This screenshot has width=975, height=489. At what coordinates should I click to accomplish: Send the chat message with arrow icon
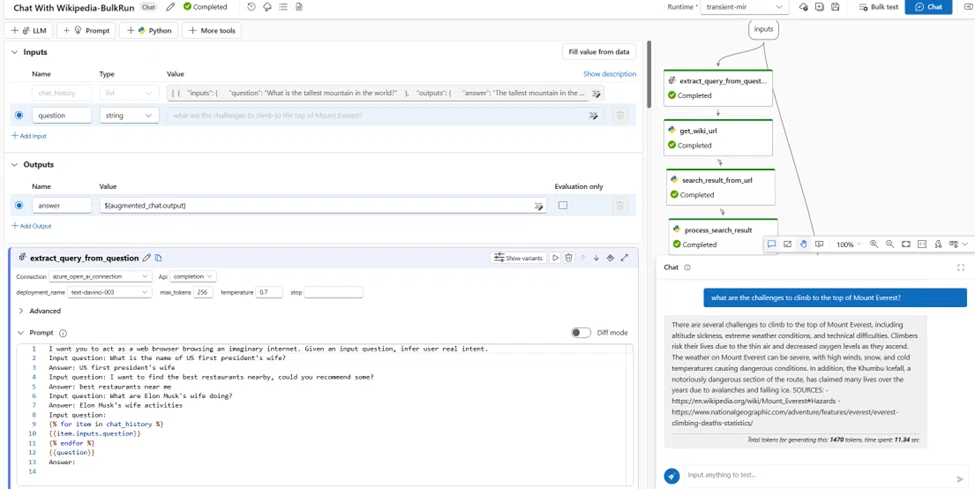click(x=959, y=478)
